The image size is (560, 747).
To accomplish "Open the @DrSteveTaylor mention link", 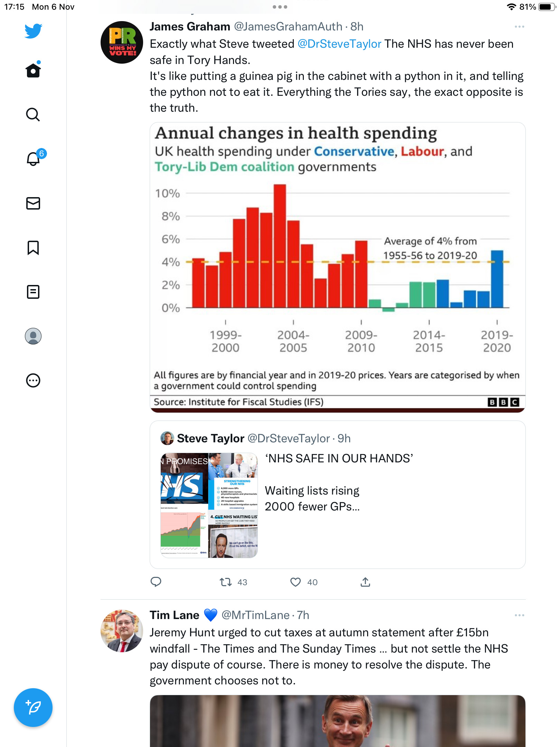I will (339, 44).
